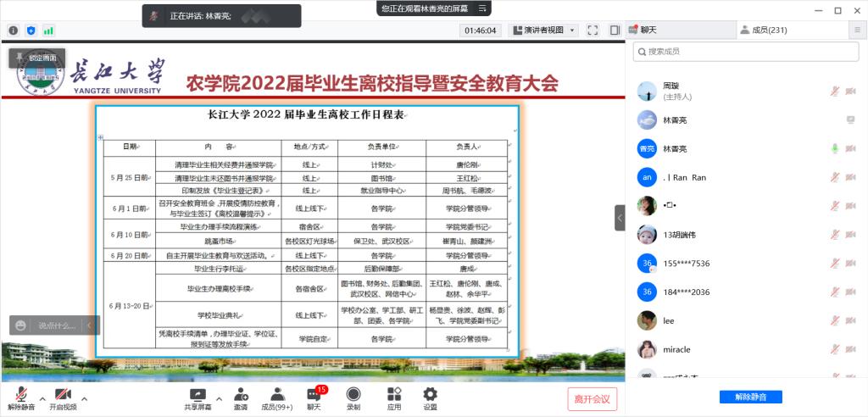Start recording the meeting

coord(353,394)
